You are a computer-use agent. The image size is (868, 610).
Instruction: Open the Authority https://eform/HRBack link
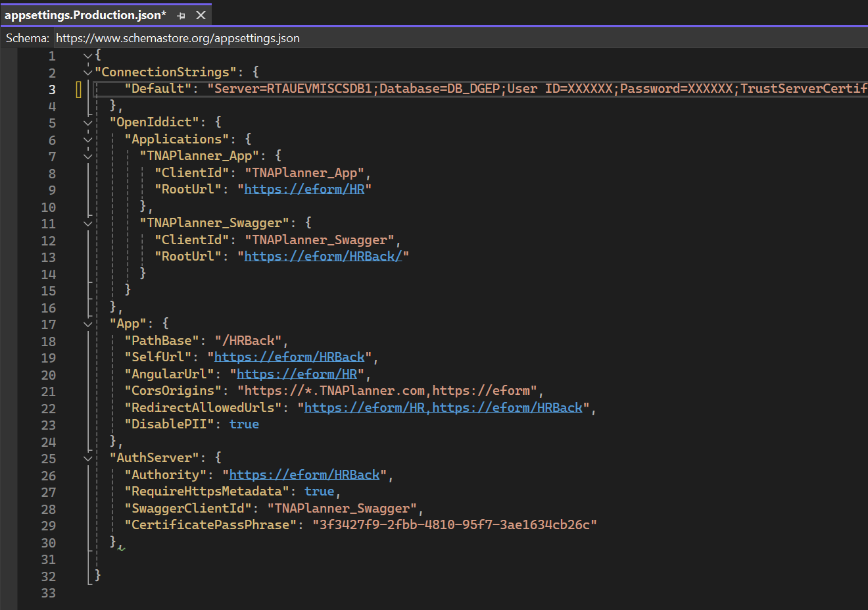(x=304, y=475)
